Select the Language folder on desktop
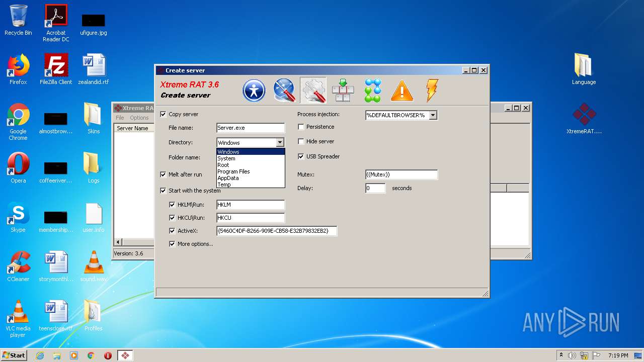This screenshot has height=362, width=644. pyautogui.click(x=584, y=69)
